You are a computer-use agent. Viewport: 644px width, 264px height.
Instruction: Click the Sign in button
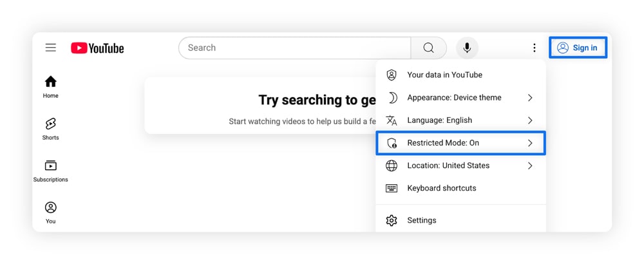coord(578,48)
